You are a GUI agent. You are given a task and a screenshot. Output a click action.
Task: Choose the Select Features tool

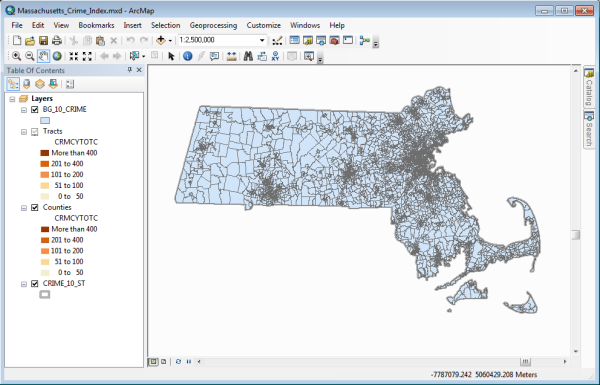click(x=134, y=56)
